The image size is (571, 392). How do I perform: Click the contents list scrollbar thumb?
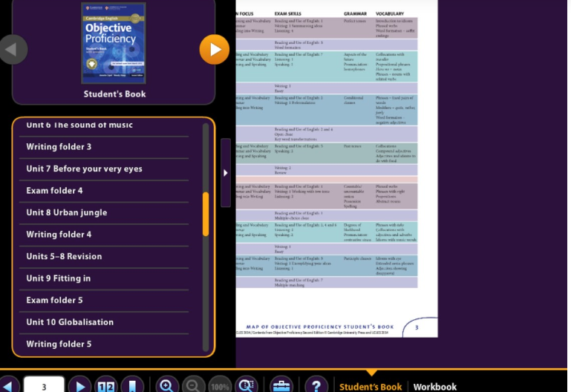206,214
